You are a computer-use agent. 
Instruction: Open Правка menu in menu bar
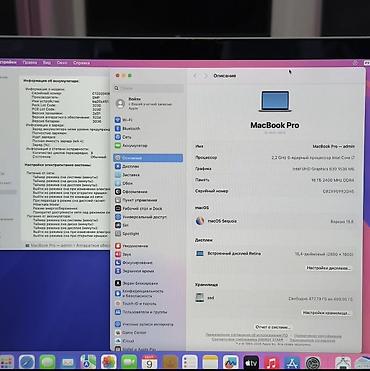(30, 63)
